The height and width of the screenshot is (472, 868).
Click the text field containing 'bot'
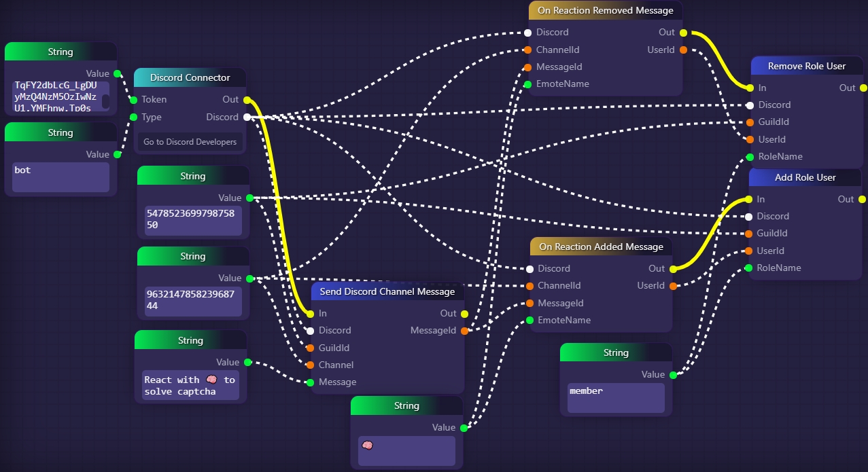pos(60,177)
